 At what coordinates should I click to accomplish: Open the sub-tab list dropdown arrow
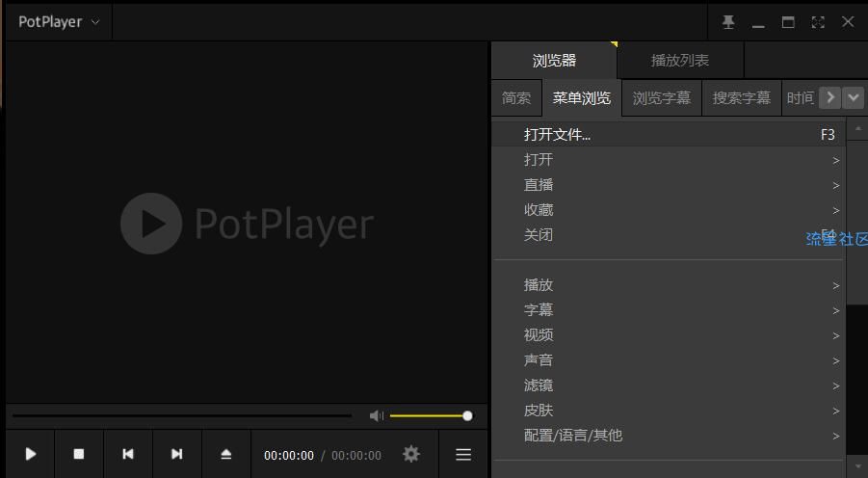click(853, 98)
